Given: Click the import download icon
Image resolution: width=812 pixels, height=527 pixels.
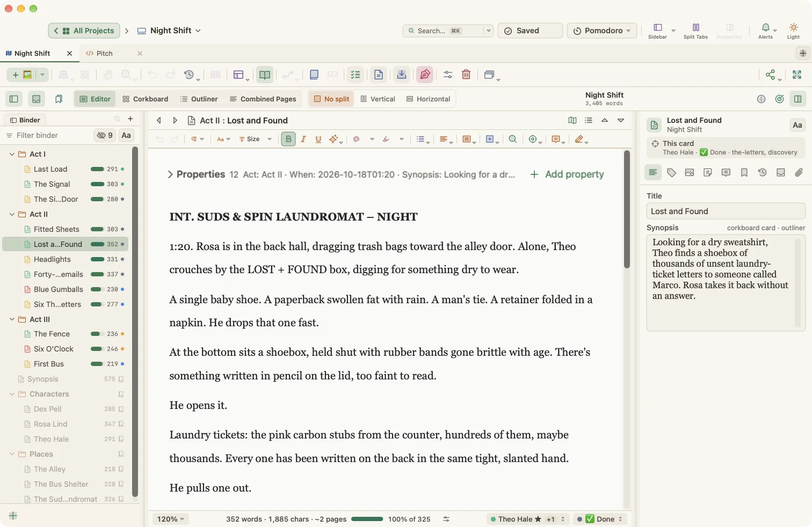Looking at the screenshot, I should (402, 75).
